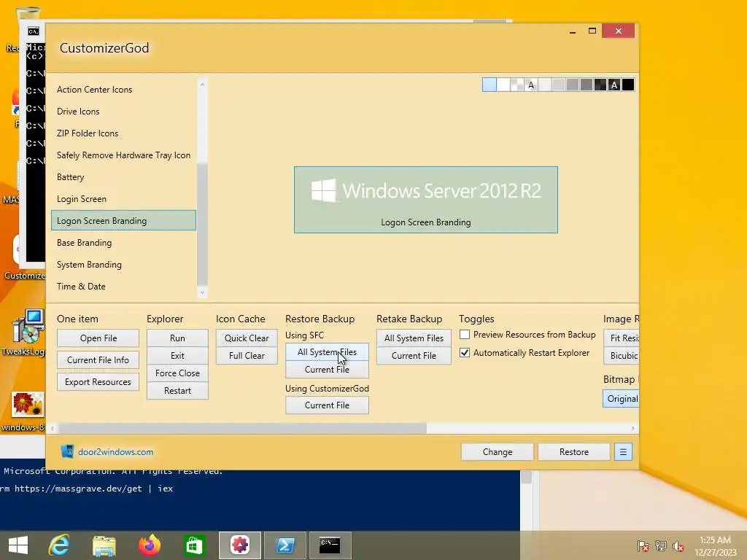Select the TweaksLog desktop icon

tap(27, 333)
